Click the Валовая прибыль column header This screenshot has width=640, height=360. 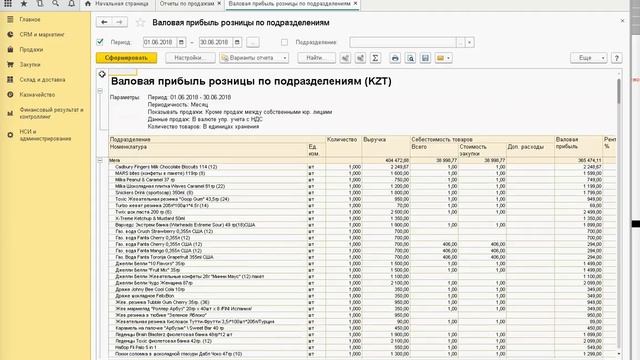coord(578,147)
